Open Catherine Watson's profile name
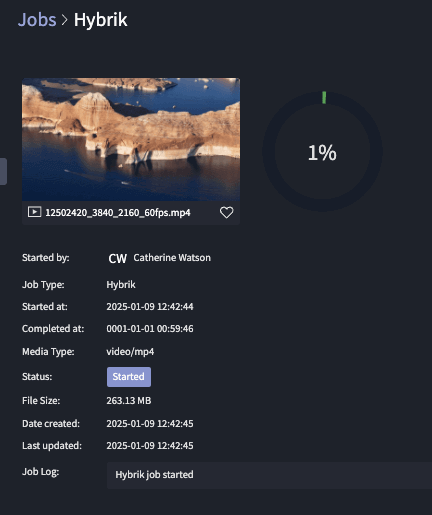432x515 pixels. [172, 258]
